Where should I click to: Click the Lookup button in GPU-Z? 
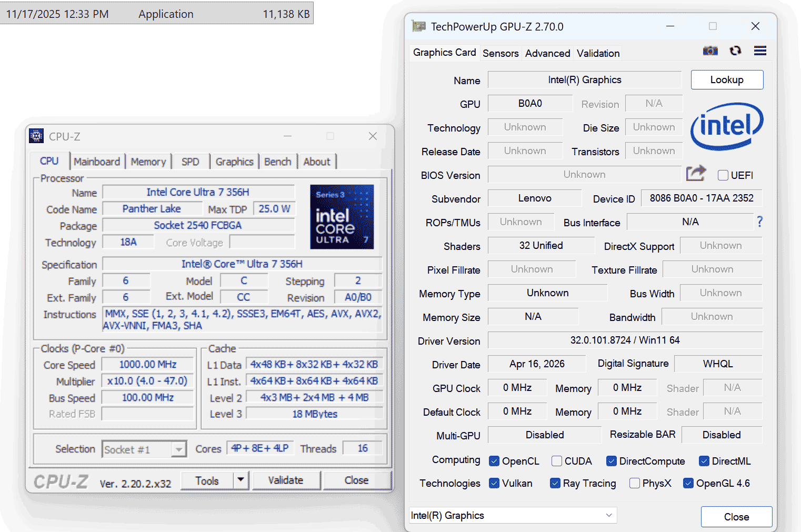tap(727, 80)
